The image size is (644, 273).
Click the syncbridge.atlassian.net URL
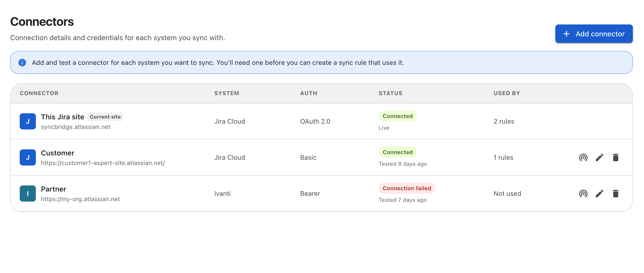(76, 127)
